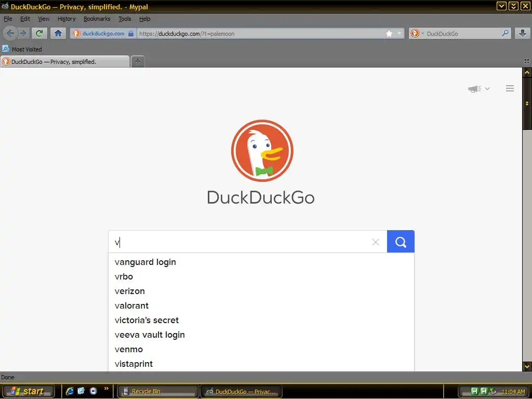Open the tab groups icon on the tab bar
Image resolution: width=532 pixels, height=399 pixels.
[x=527, y=61]
